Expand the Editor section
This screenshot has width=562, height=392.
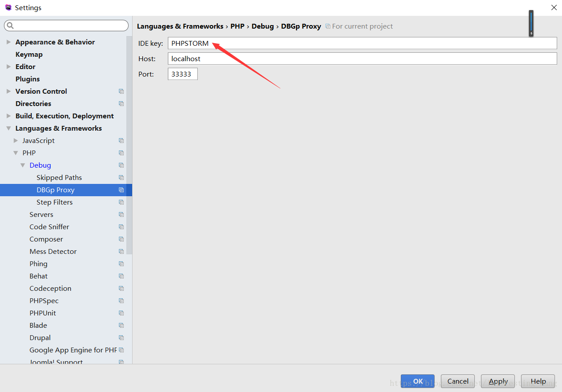click(x=8, y=67)
